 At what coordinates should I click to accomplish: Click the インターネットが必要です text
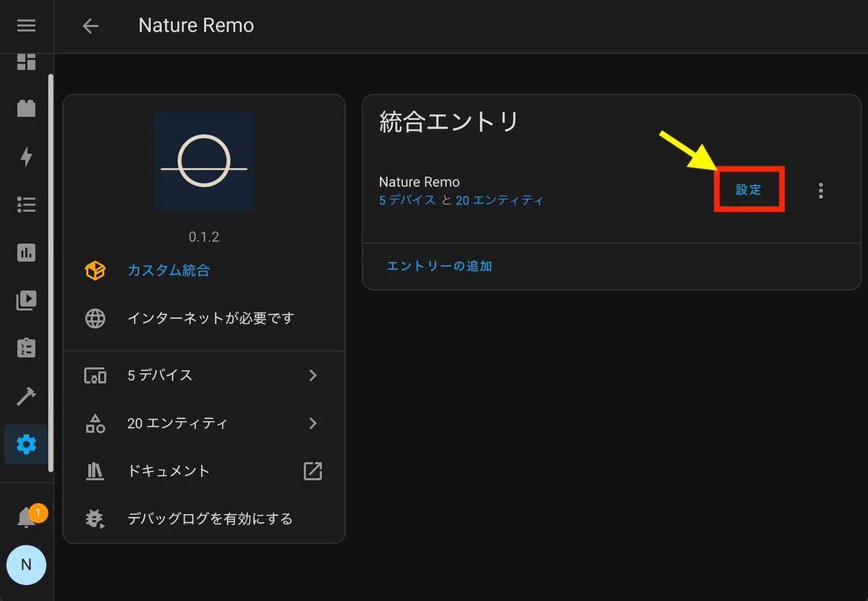click(211, 318)
